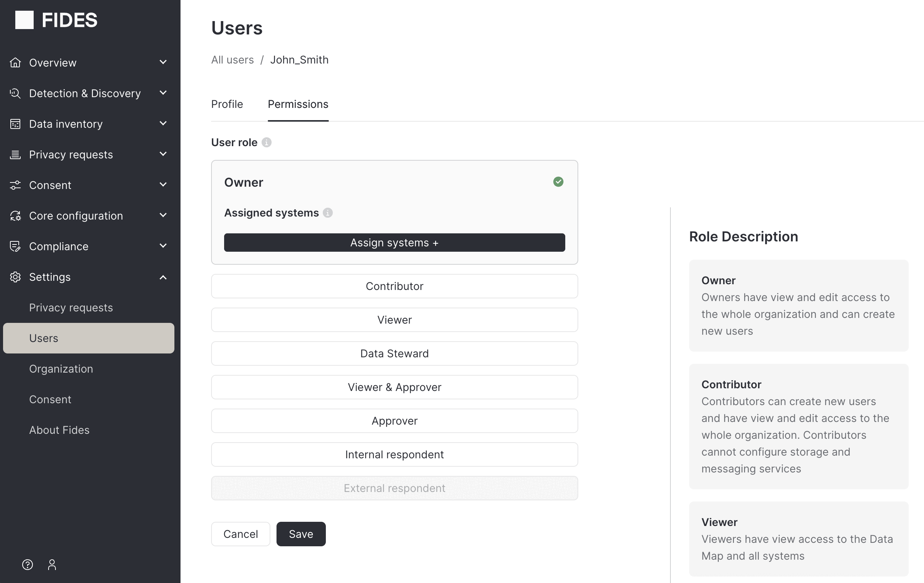
Task: Select the Contributor role option
Action: click(394, 286)
